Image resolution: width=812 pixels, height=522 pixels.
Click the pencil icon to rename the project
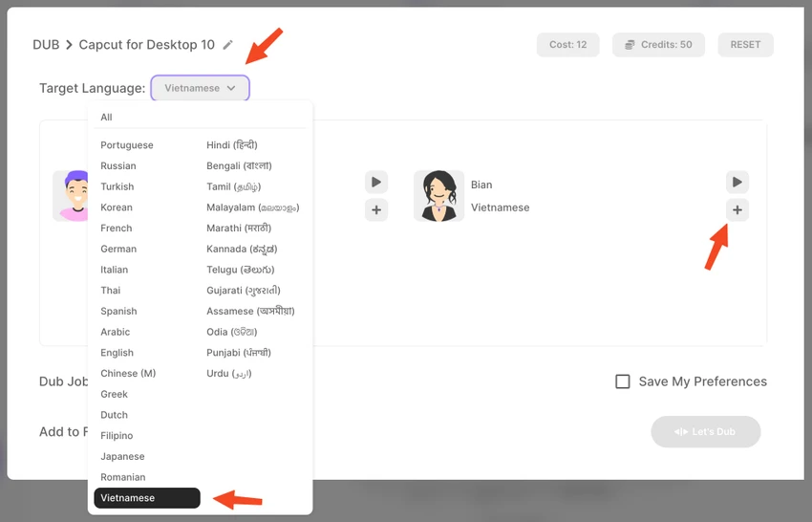click(x=228, y=45)
